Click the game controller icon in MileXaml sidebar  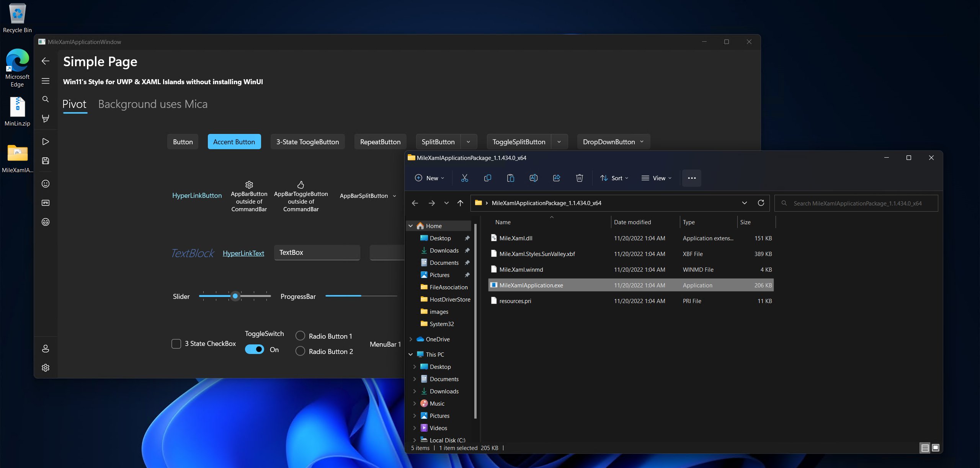tap(46, 203)
